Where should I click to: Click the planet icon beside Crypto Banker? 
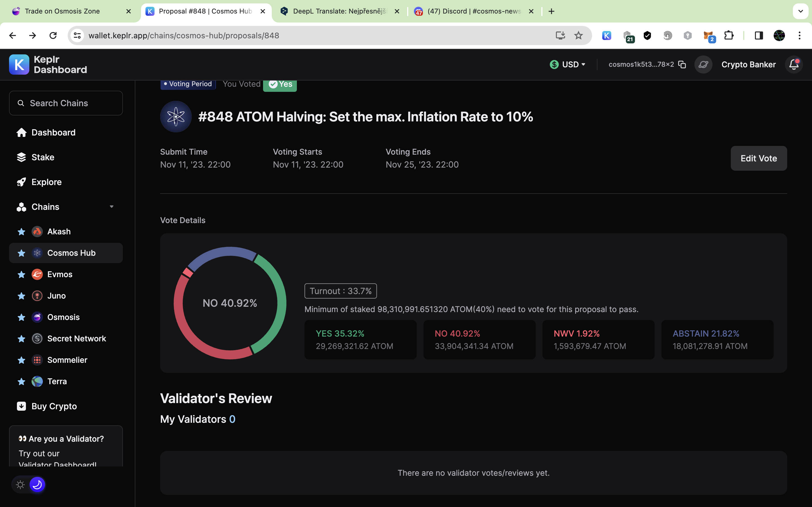click(703, 65)
